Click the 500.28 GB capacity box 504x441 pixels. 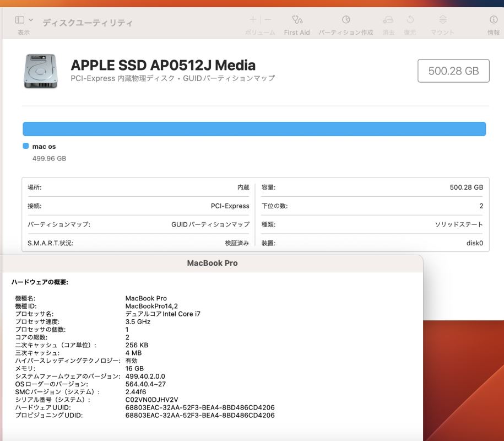coord(453,71)
